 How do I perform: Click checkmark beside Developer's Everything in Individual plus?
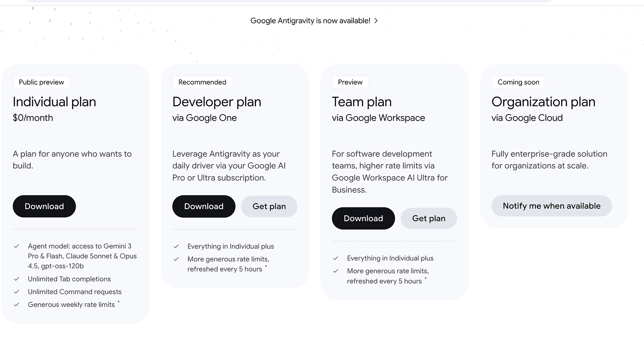click(176, 246)
